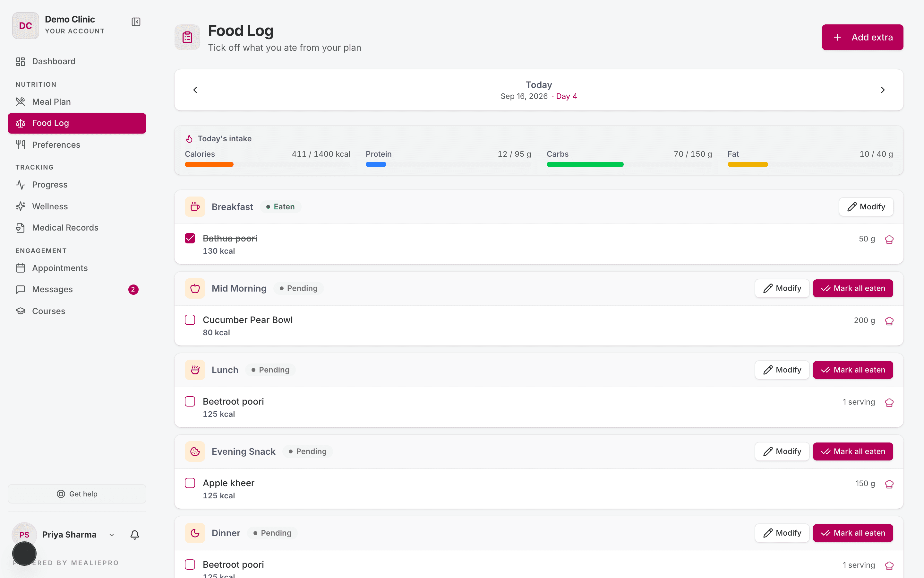Click the flame icon beside Today's intake
The image size is (924, 578).
pos(189,139)
